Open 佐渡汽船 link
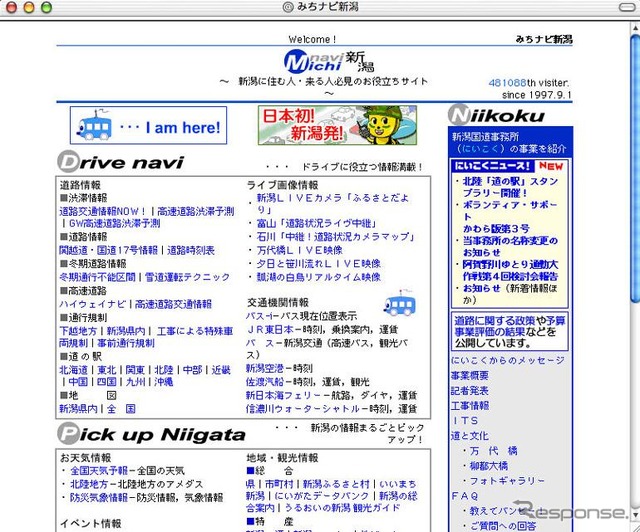Viewport: 640px width, 532px height. click(264, 382)
